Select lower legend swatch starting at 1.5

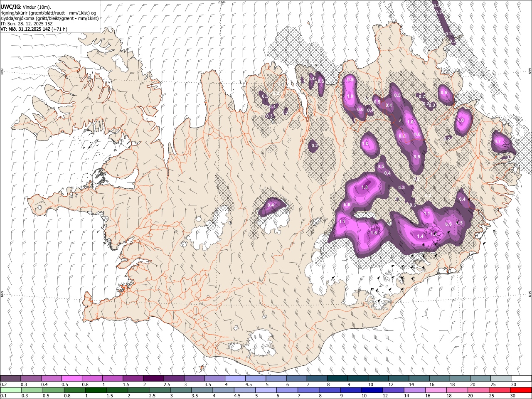(117, 390)
